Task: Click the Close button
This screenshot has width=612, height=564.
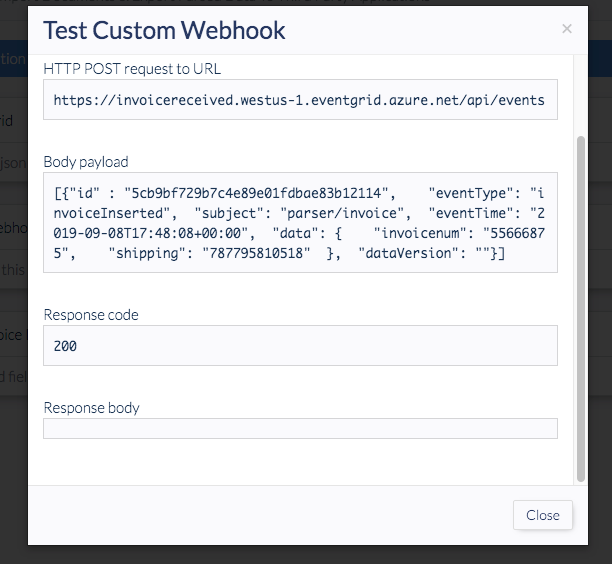Action: pos(543,515)
